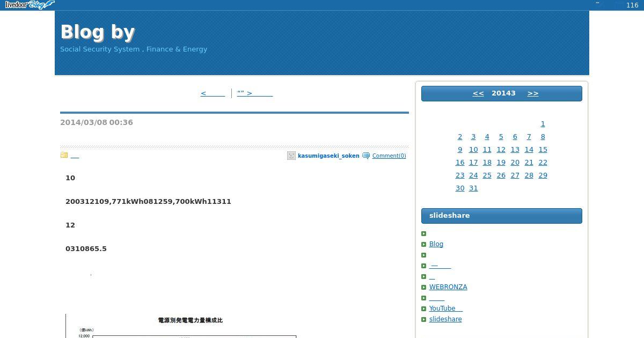Screen dimensions: 644x338
Task: Select calendar day 31
Action: pos(473,188)
